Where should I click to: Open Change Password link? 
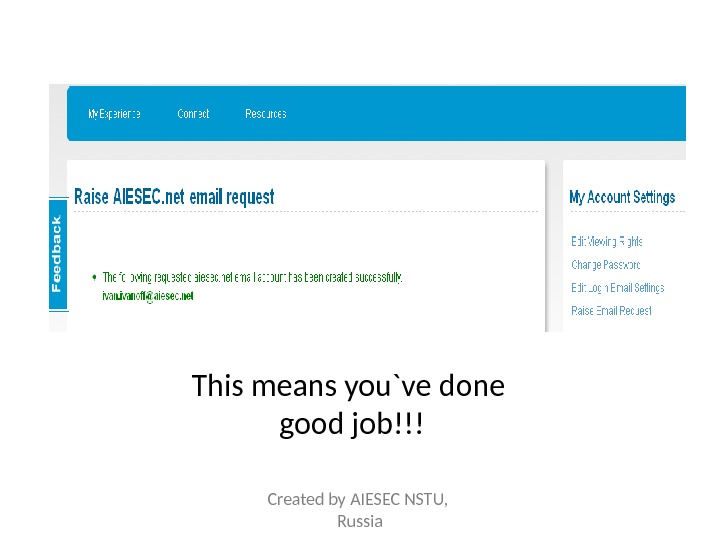click(x=606, y=265)
